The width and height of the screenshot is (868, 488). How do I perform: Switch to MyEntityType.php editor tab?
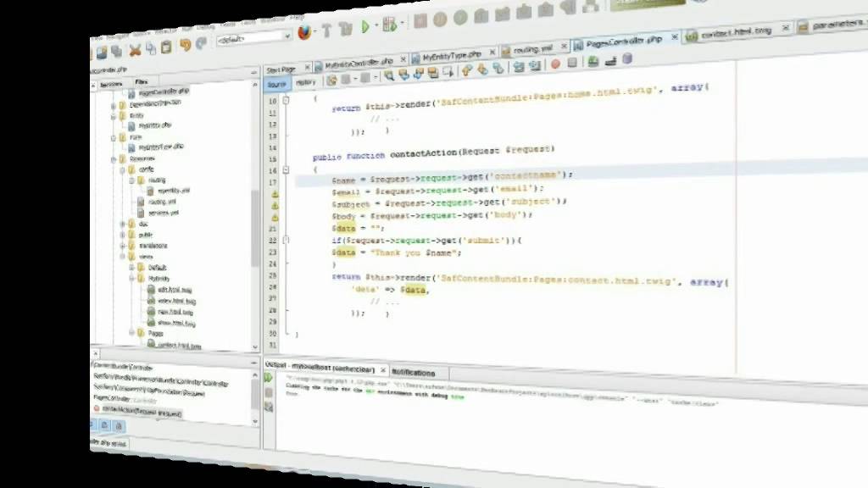tap(452, 57)
